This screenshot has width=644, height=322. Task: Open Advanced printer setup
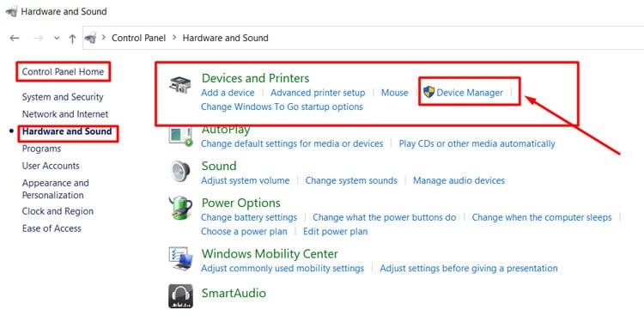[x=318, y=93]
